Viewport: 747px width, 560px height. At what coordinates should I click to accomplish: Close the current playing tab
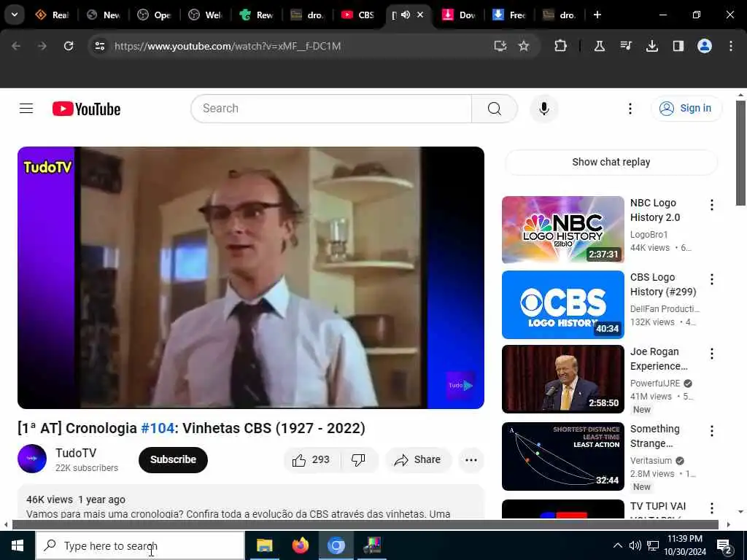coord(420,15)
